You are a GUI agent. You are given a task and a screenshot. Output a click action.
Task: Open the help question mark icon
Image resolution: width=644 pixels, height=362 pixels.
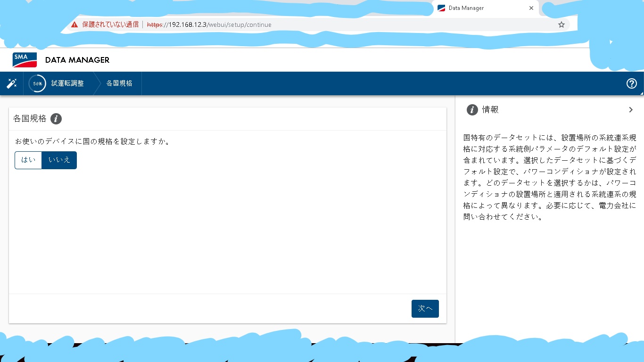point(632,83)
